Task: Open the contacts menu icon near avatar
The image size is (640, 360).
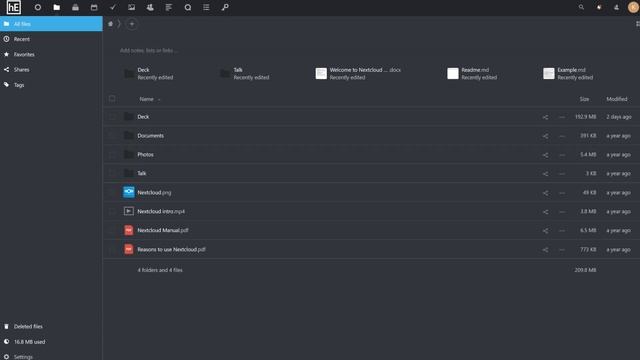Action: (x=616, y=7)
